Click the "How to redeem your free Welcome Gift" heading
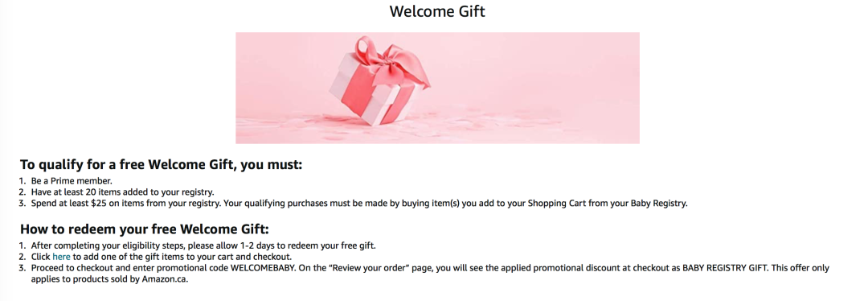The height and width of the screenshot is (301, 868). (x=145, y=229)
